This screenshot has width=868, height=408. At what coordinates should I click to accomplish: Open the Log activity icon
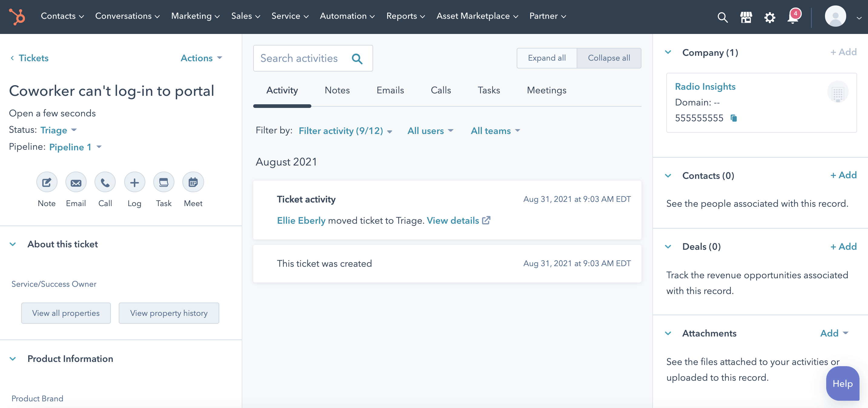pyautogui.click(x=134, y=182)
